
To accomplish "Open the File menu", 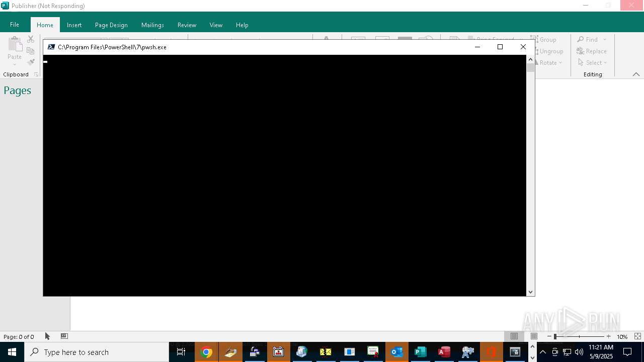I will [15, 25].
